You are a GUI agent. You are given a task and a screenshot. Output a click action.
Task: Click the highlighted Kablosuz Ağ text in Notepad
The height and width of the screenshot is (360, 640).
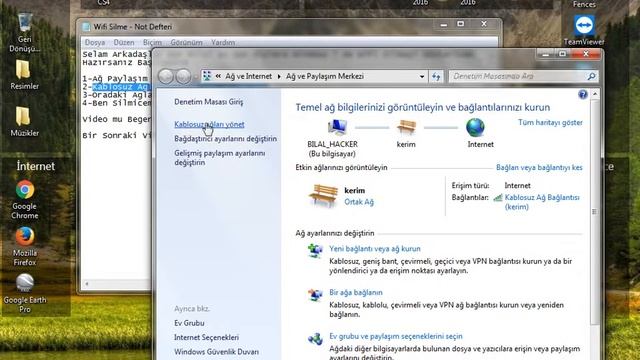121,87
